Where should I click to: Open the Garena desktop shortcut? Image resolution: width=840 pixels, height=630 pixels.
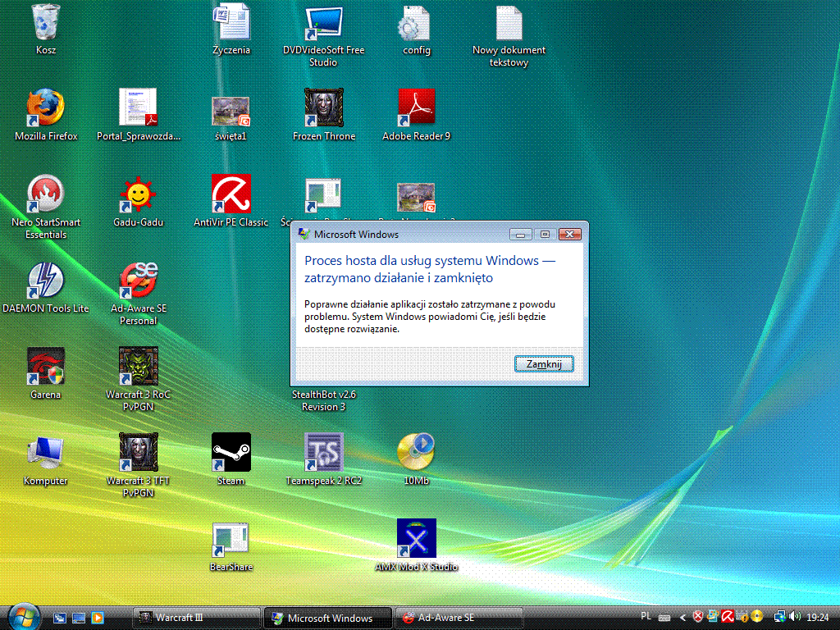(x=46, y=366)
